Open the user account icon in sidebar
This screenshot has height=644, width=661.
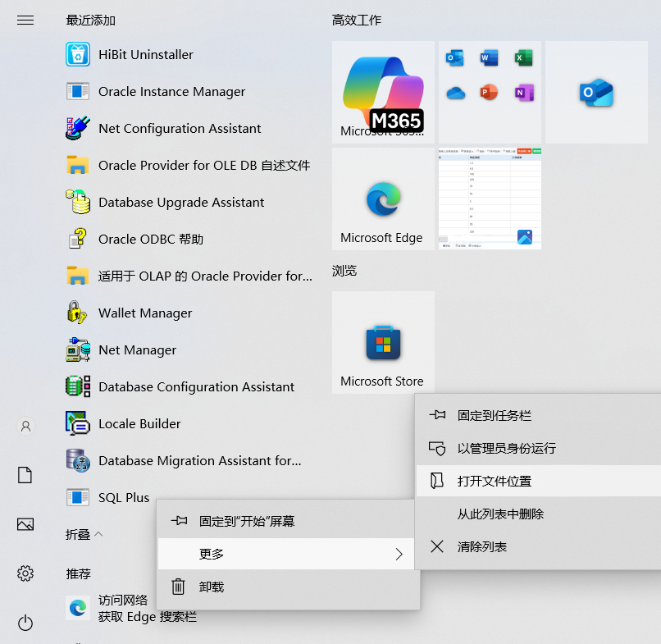[x=25, y=427]
